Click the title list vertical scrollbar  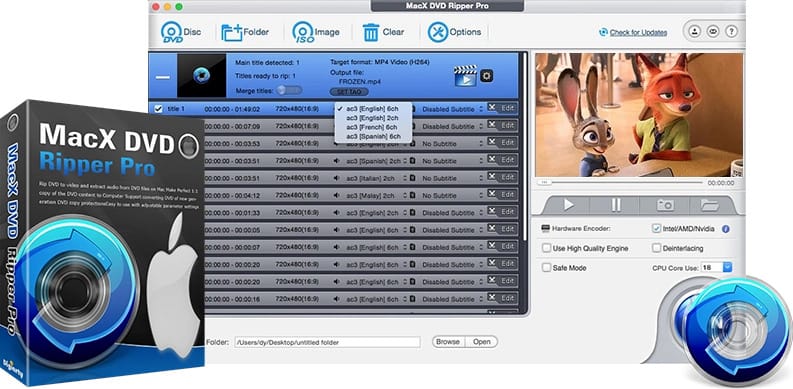[524, 147]
